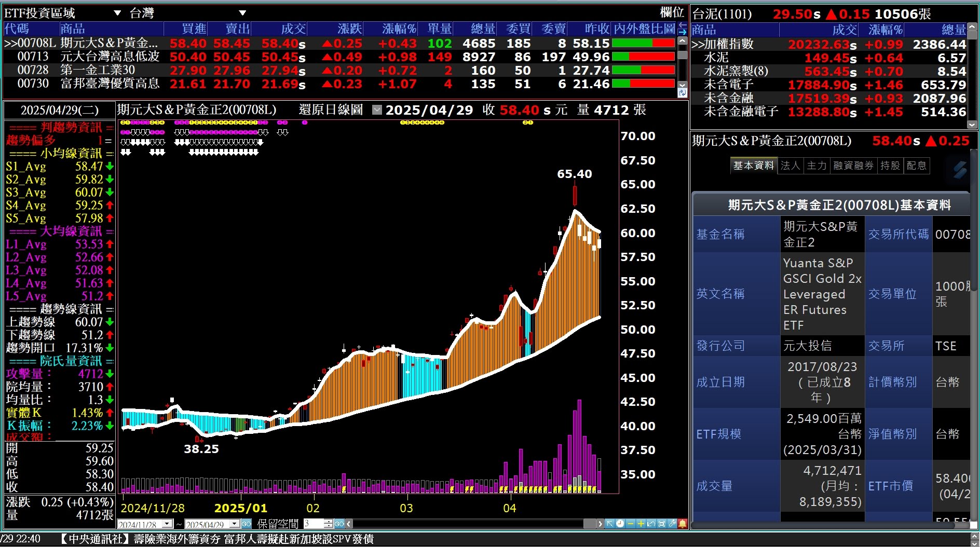Image resolution: width=980 pixels, height=547 pixels.
Task: Open chart settings with the wrench icon
Action: coord(672,524)
